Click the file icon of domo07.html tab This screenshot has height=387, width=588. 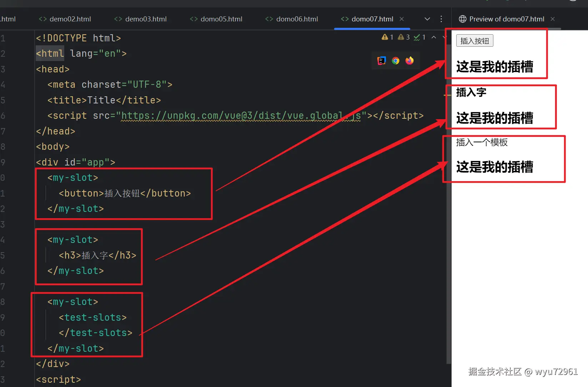[345, 19]
